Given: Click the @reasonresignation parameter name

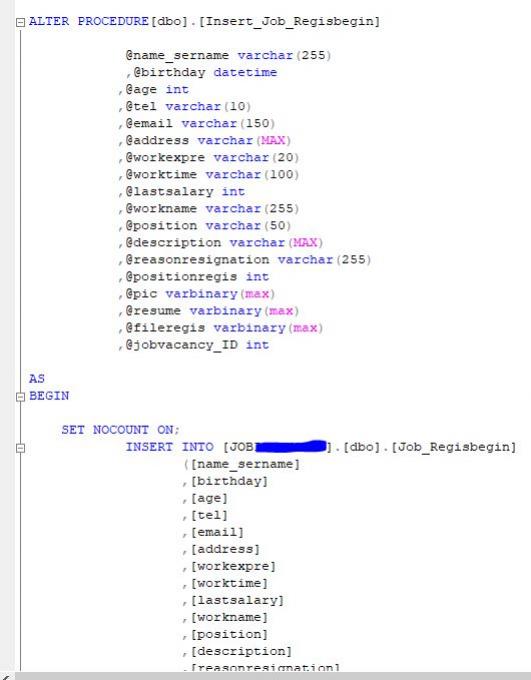Looking at the screenshot, I should point(197,260).
